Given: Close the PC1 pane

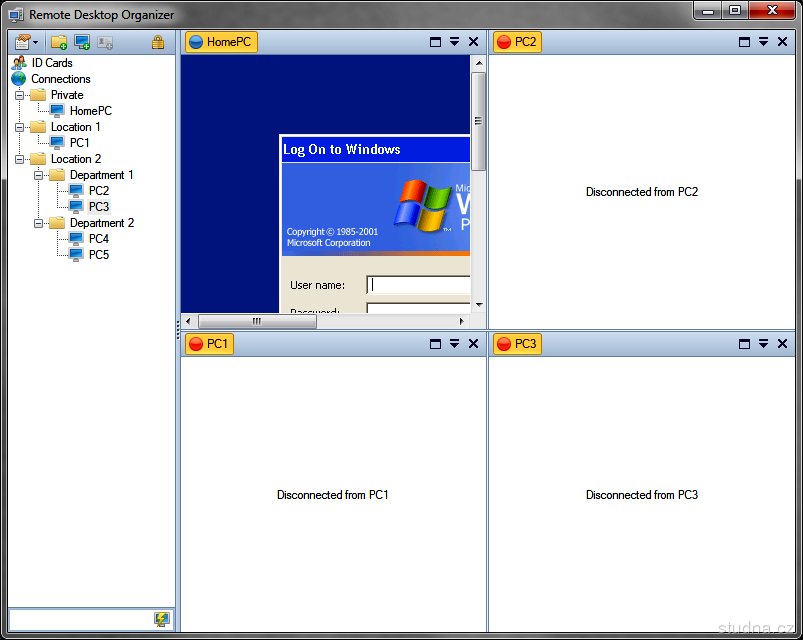Looking at the screenshot, I should click(474, 344).
